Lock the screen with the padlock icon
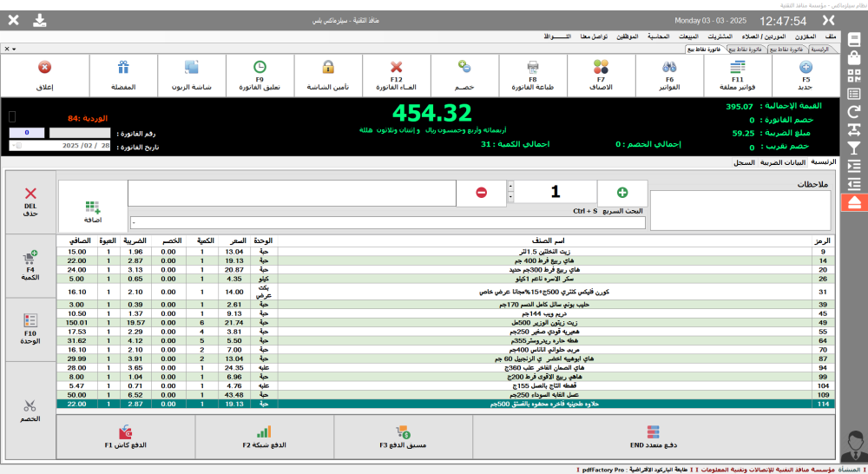 328,73
